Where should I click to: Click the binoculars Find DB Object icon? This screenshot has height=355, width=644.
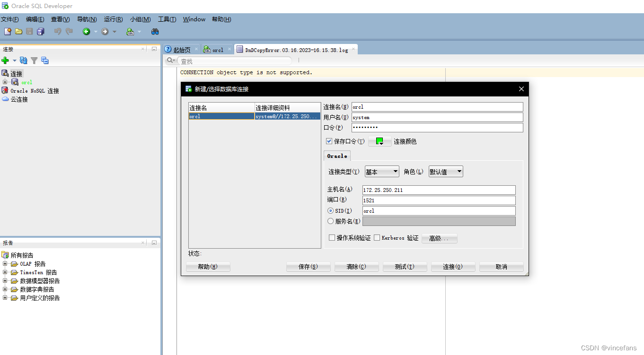click(155, 31)
